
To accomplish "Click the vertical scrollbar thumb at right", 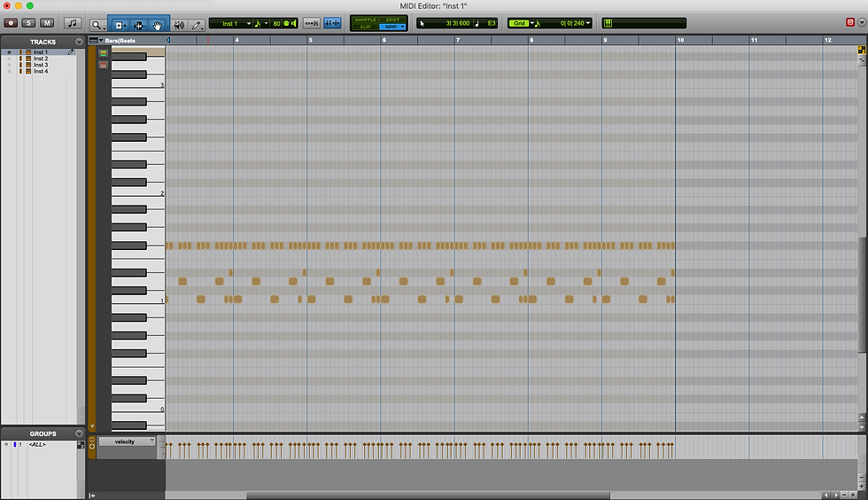I will (862, 293).
